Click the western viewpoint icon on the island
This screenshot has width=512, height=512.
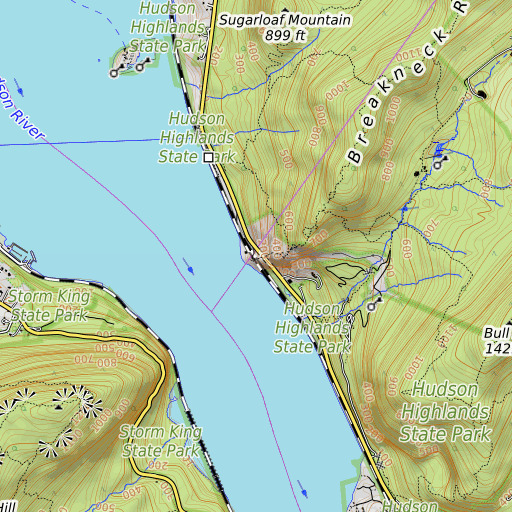point(117,71)
